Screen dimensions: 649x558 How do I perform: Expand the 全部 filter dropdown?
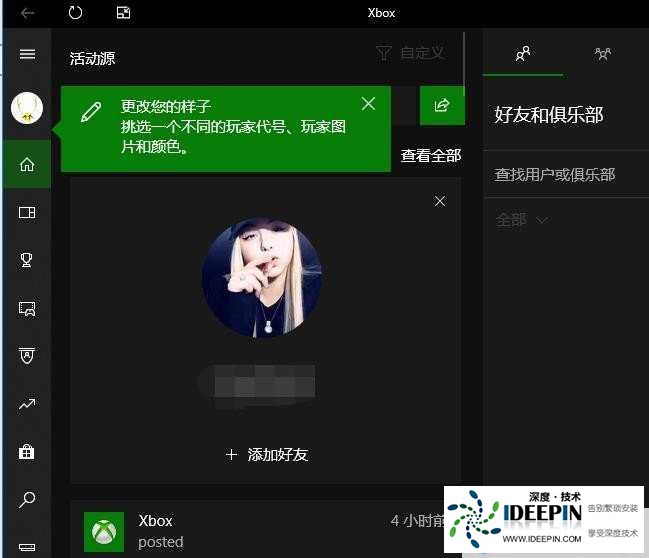(x=522, y=220)
